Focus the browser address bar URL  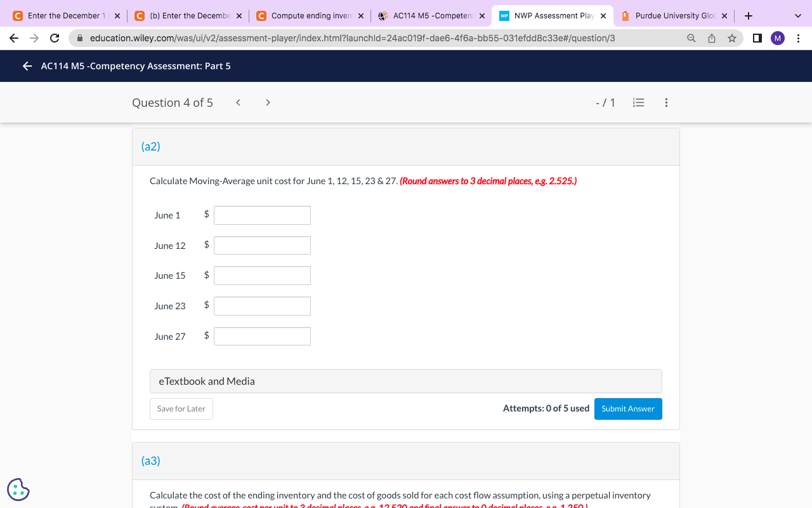coord(352,38)
